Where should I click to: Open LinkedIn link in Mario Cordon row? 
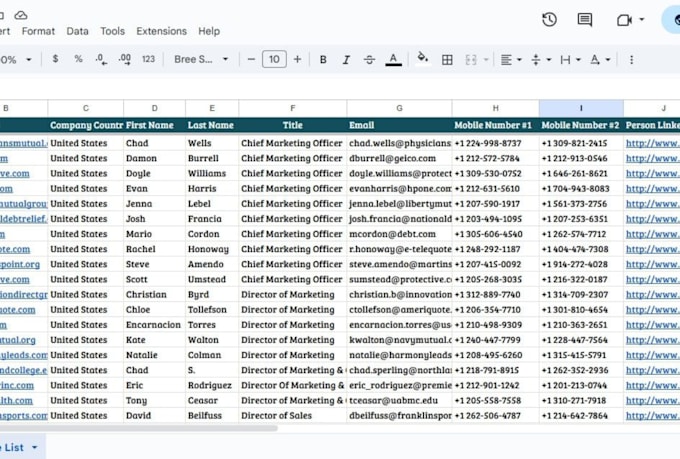pos(652,234)
